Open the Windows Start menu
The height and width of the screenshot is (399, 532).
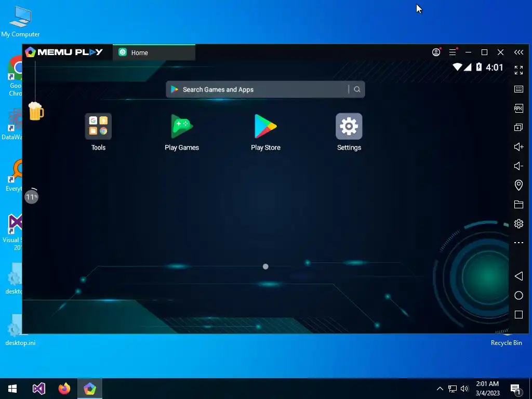click(12, 389)
